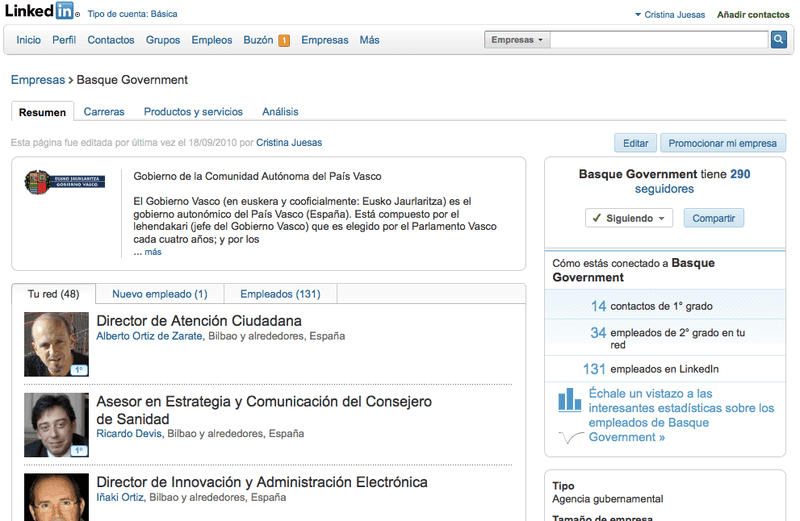Viewport: 800px width, 521px height.
Task: Open Cristina Juesas editor link
Action: [x=289, y=143]
